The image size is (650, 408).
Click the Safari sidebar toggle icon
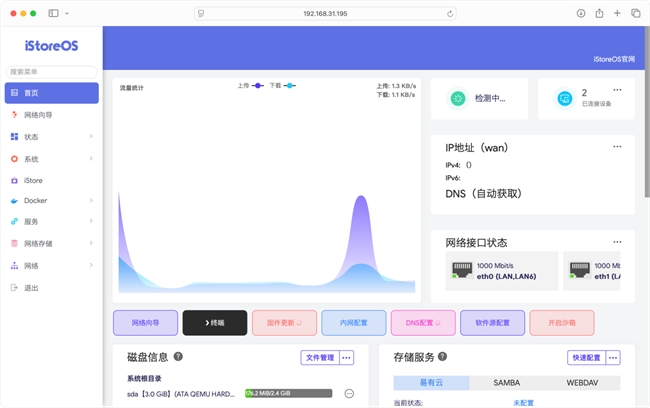point(53,13)
